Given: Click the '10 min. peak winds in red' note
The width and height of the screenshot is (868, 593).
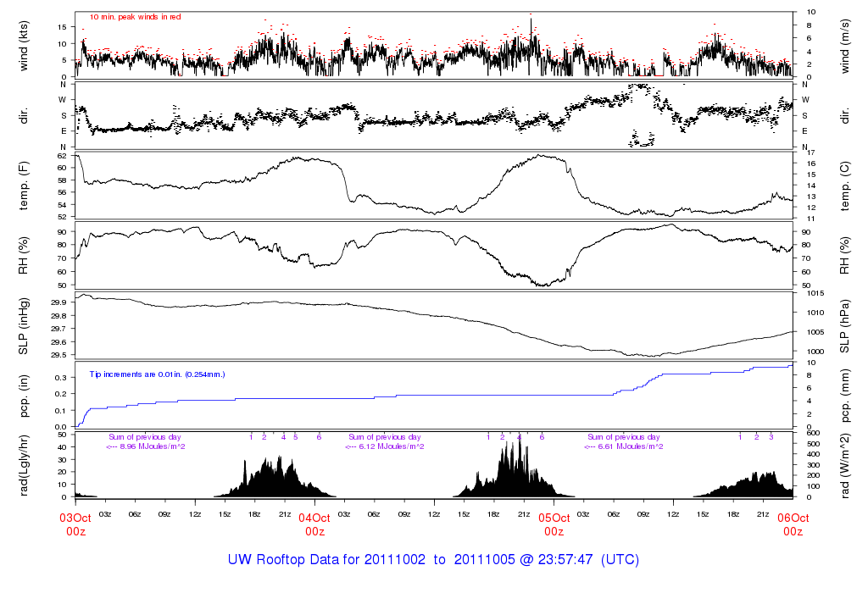Looking at the screenshot, I should pyautogui.click(x=136, y=17).
